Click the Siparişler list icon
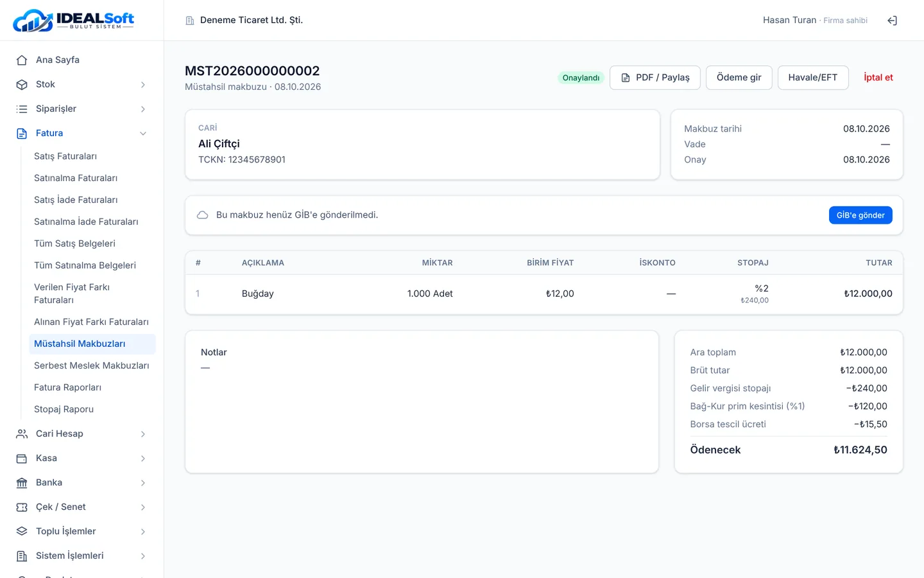924x578 pixels. (22, 109)
